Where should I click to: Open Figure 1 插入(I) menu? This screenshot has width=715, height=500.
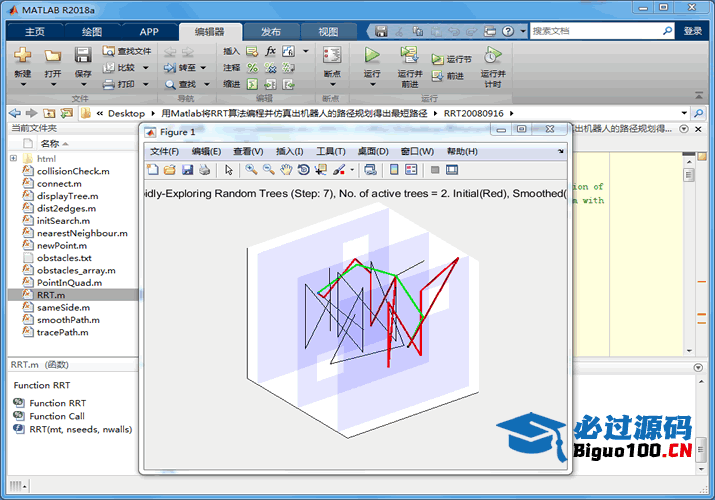(290, 151)
